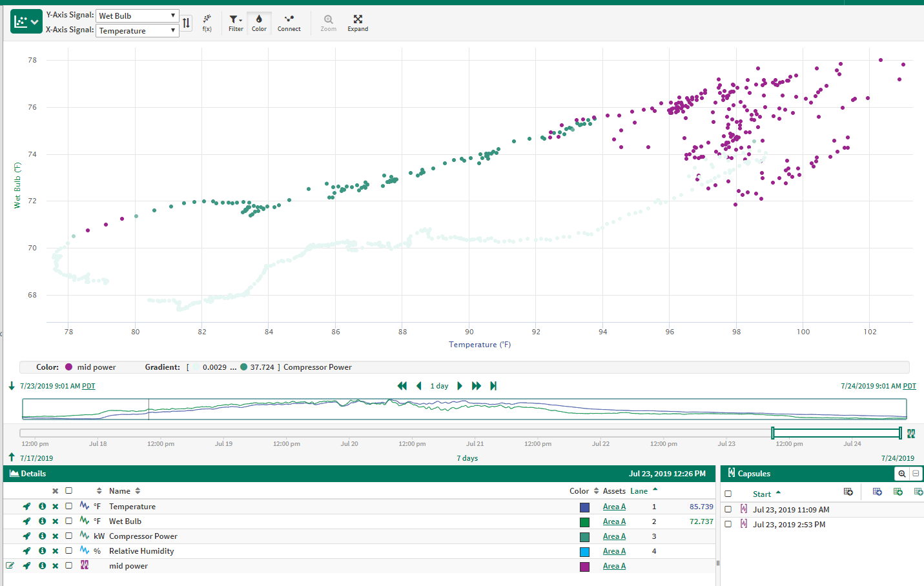Remove the Relative Humidity signal row
Image resolution: width=924 pixels, height=586 pixels.
56,551
